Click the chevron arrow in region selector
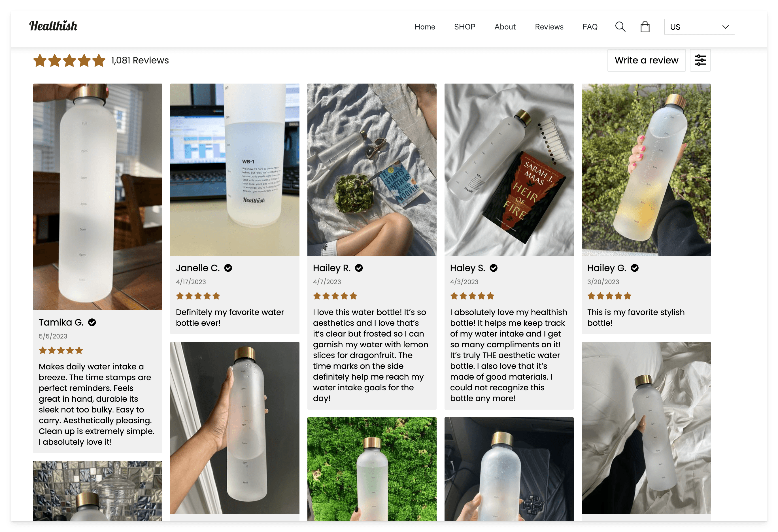 725,27
